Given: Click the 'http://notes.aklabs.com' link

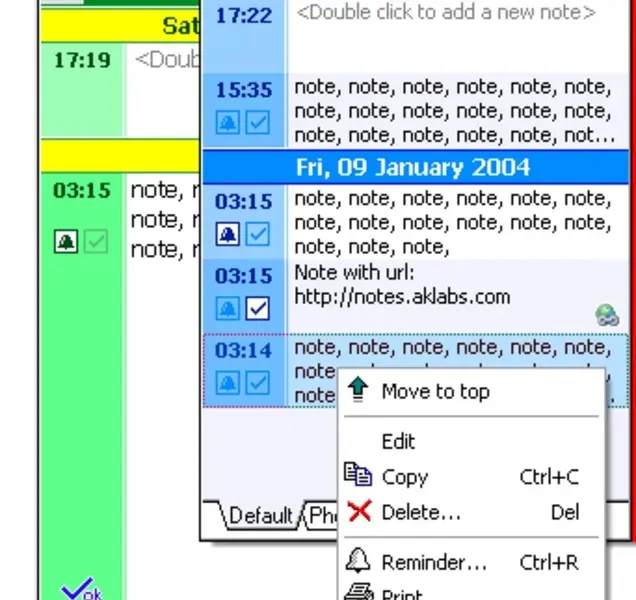Looking at the screenshot, I should [402, 297].
